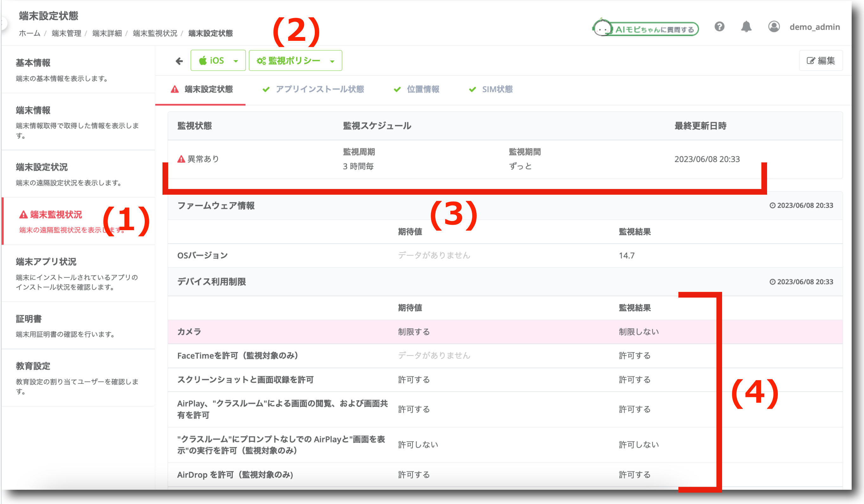Click the OSバージョン row label

[202, 255]
